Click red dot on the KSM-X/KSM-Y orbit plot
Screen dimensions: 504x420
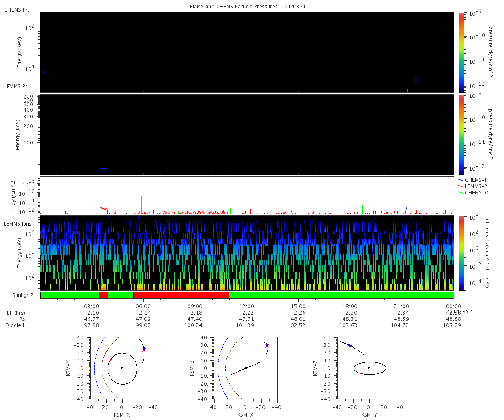click(x=110, y=360)
